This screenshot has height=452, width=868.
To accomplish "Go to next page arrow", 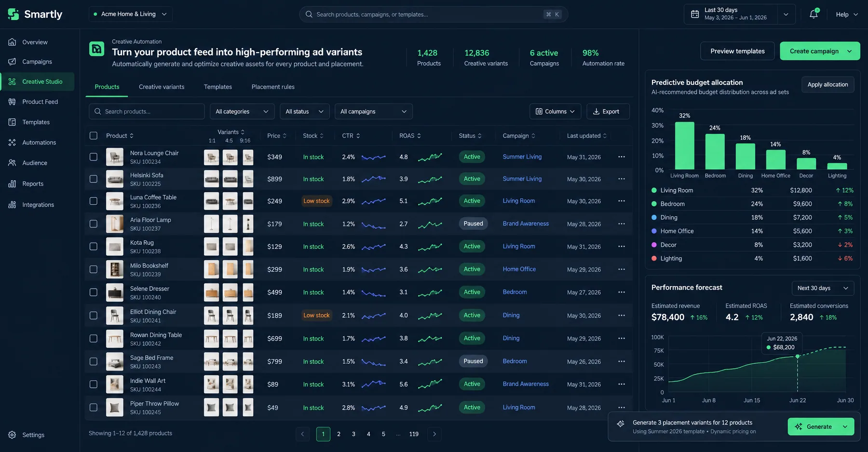I will click(434, 434).
